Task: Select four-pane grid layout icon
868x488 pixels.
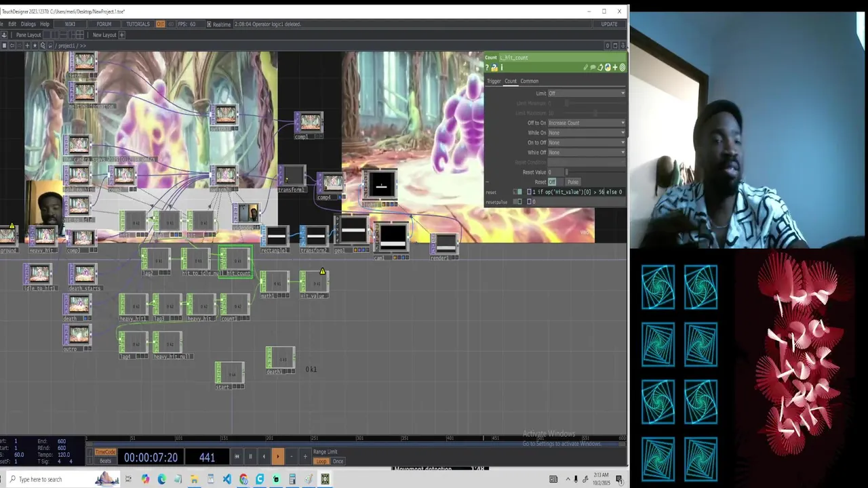Action: click(80, 35)
